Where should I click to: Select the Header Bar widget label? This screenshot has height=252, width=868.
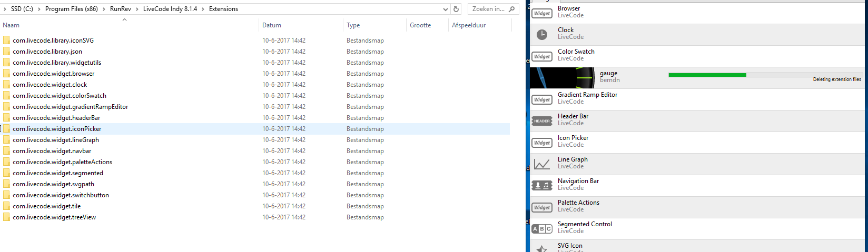click(x=573, y=116)
